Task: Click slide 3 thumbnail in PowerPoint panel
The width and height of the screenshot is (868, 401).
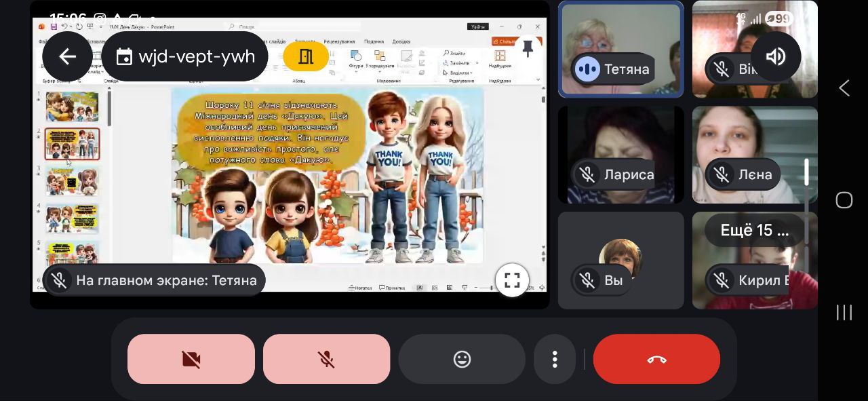Action: pos(73,181)
